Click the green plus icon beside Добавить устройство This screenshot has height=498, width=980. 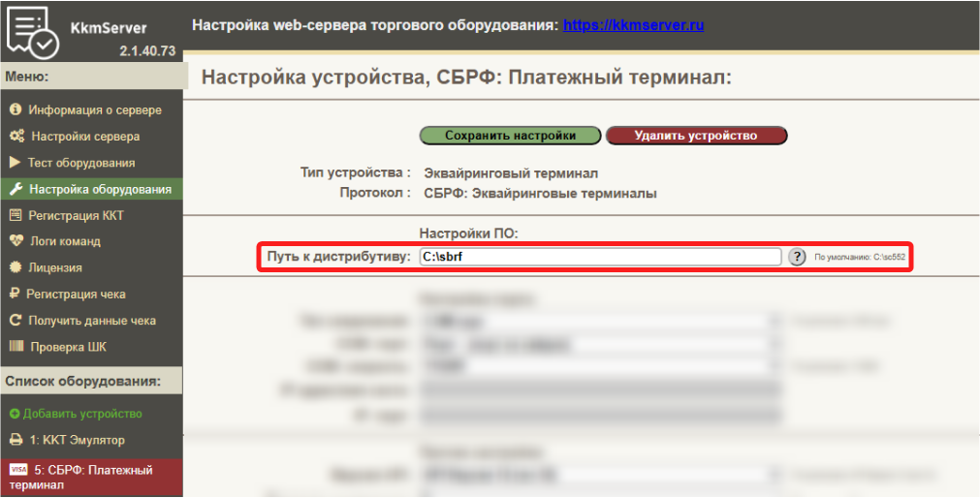click(x=15, y=414)
